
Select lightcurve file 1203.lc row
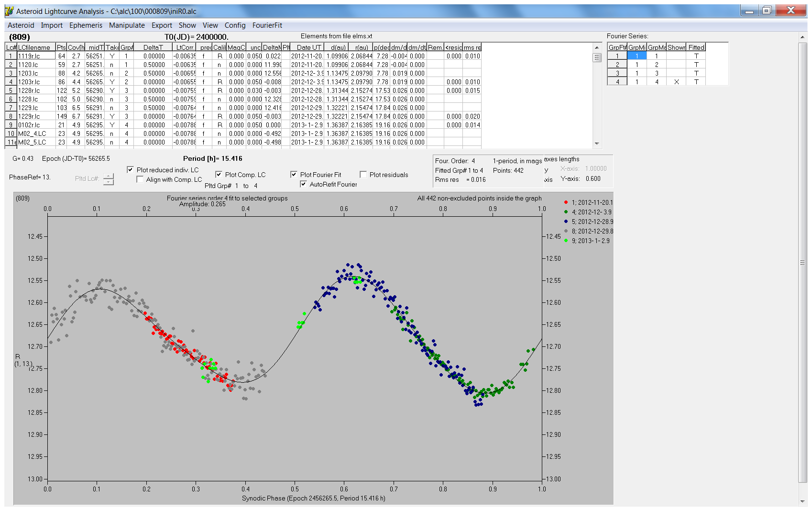click(x=243, y=73)
